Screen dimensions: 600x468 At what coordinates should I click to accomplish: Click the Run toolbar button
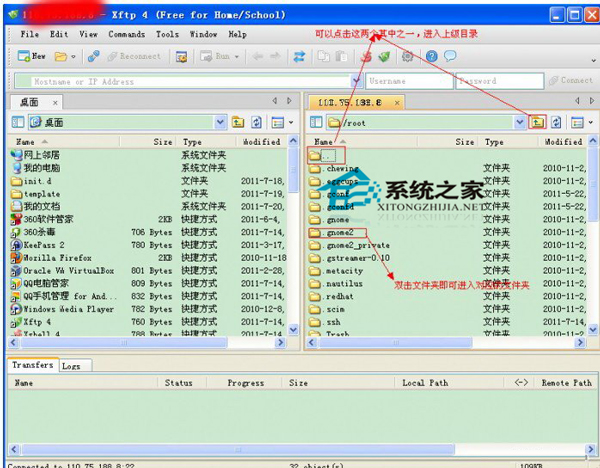(215, 57)
